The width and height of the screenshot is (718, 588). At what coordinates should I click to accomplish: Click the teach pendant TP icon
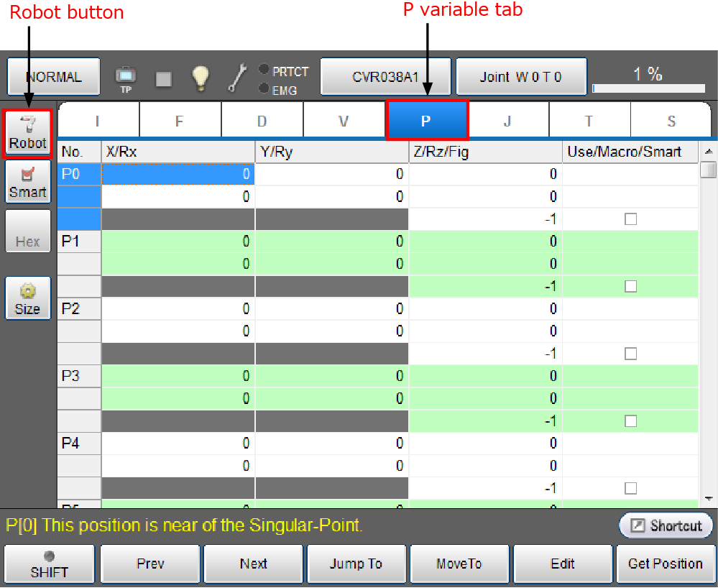click(x=126, y=77)
